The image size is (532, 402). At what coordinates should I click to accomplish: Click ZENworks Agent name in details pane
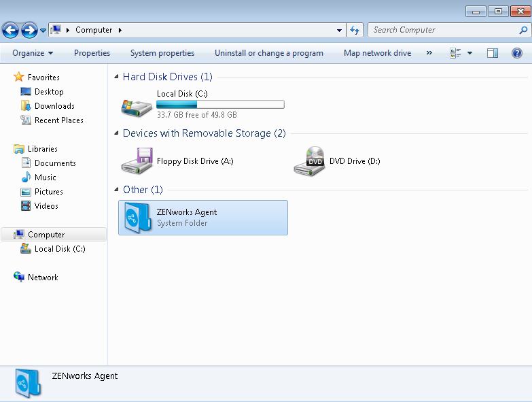85,376
